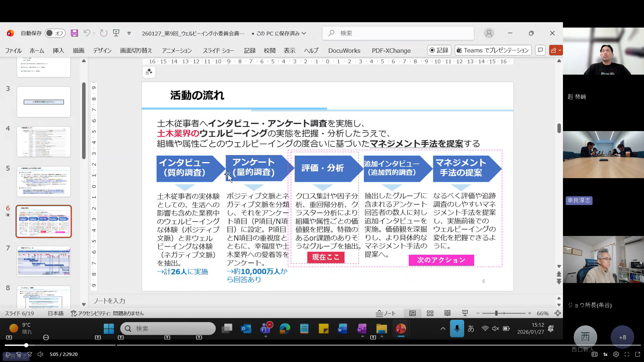644x362 pixels.
Task: Toggle microphone in the system tray
Action: [x=457, y=328]
